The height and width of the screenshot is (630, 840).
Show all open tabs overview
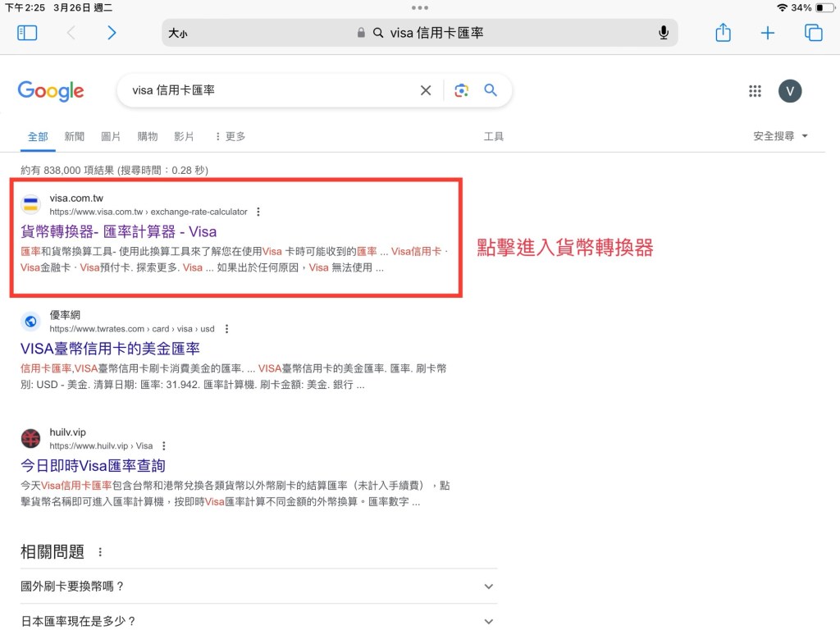(813, 33)
